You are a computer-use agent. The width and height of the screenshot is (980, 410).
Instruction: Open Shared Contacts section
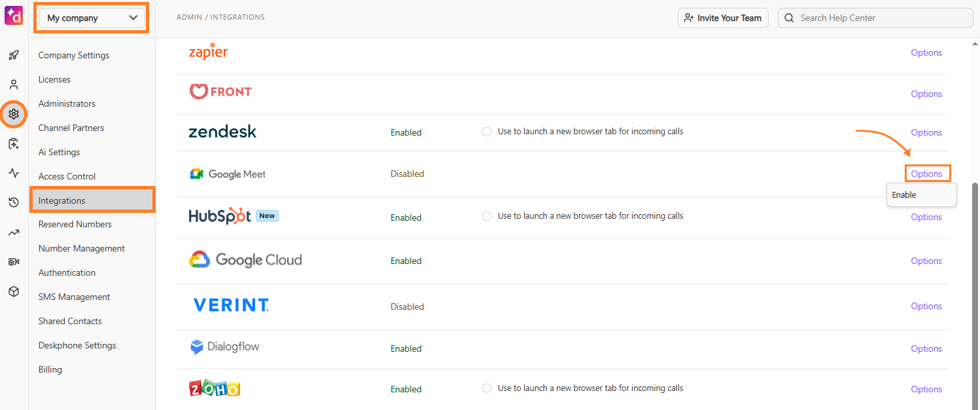click(x=70, y=321)
